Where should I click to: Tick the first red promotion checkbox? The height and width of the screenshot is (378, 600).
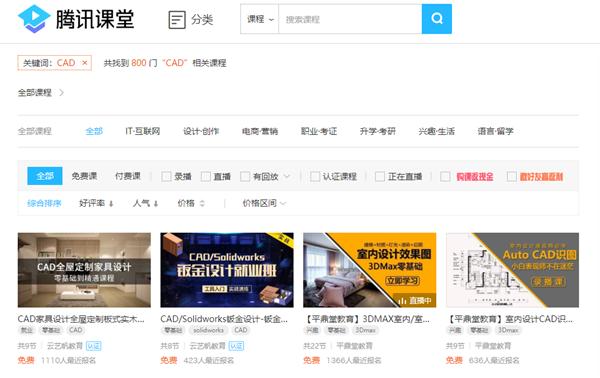[x=445, y=176]
